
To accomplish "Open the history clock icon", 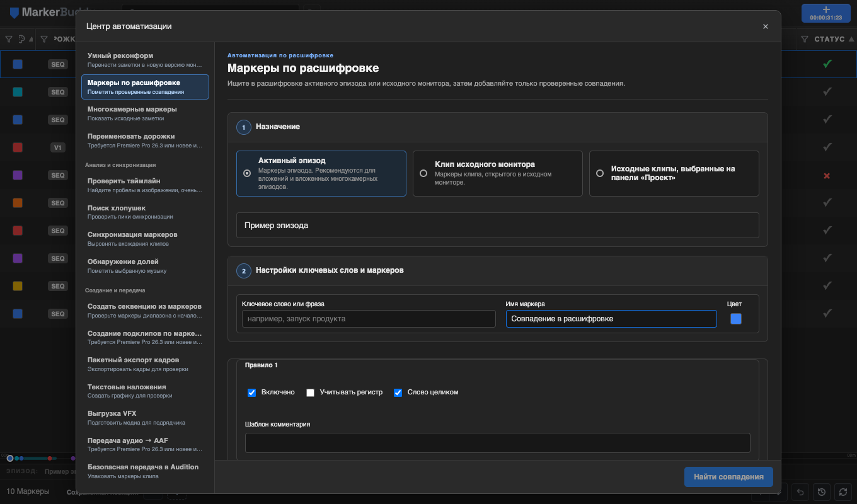I will tap(821, 492).
